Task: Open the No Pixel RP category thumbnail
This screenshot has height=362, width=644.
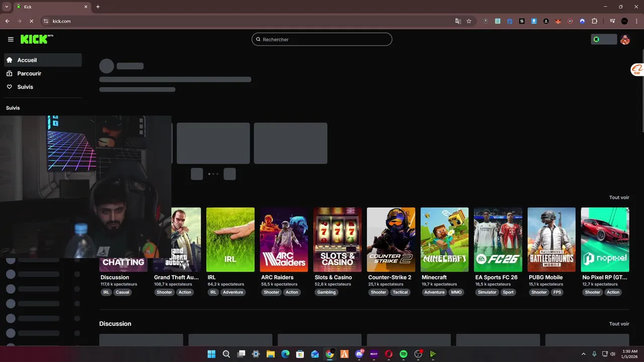Action: pos(605,240)
